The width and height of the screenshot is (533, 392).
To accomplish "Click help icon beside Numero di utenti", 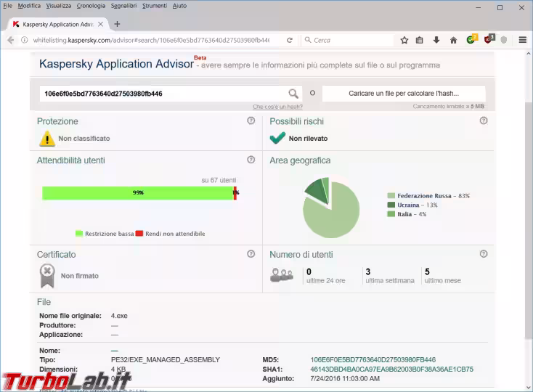I will 484,254.
